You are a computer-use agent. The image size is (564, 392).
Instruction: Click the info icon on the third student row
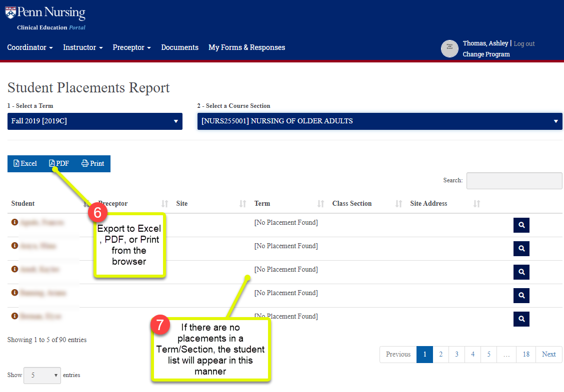[13, 269]
